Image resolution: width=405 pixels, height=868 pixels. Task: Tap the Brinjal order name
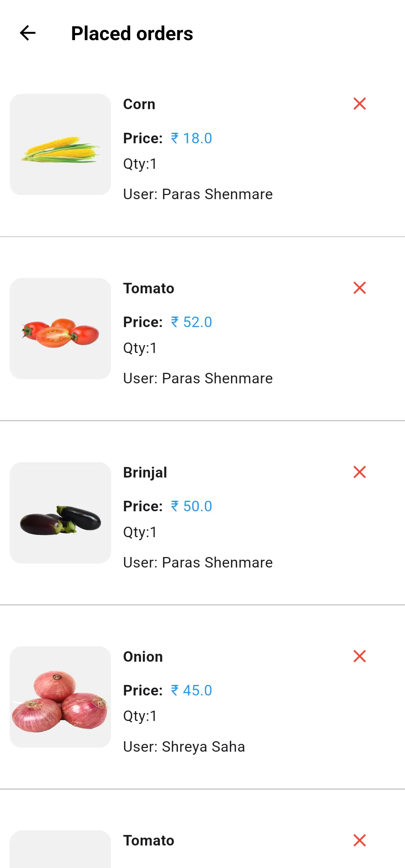coord(145,473)
